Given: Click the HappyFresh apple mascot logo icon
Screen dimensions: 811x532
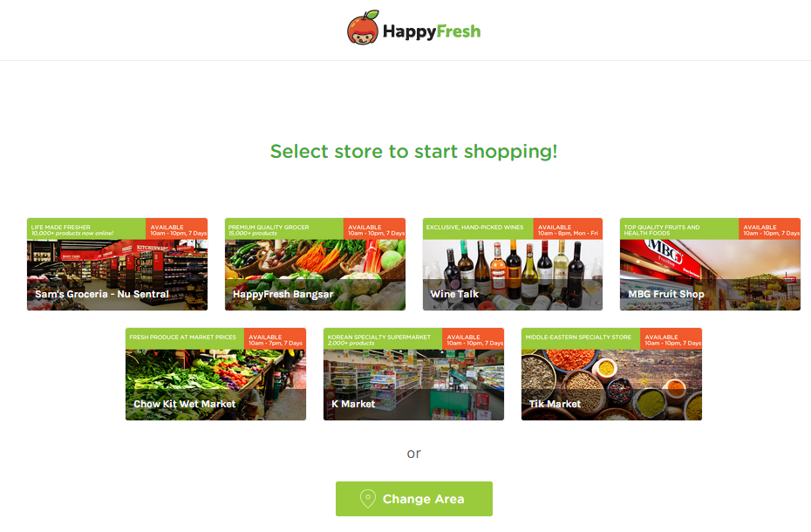Looking at the screenshot, I should 363,28.
